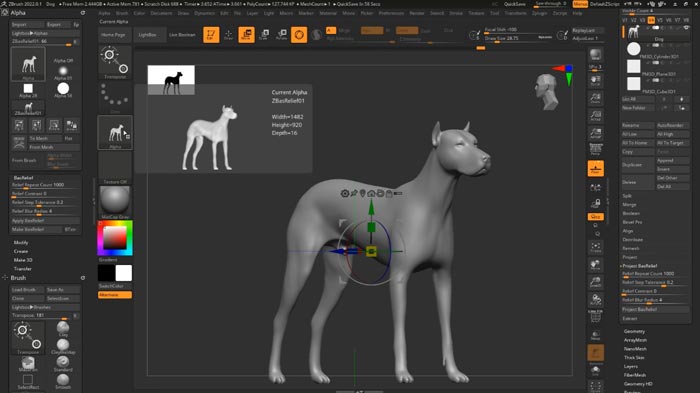
Task: Open the Help menu
Action: pyautogui.click(x=577, y=13)
